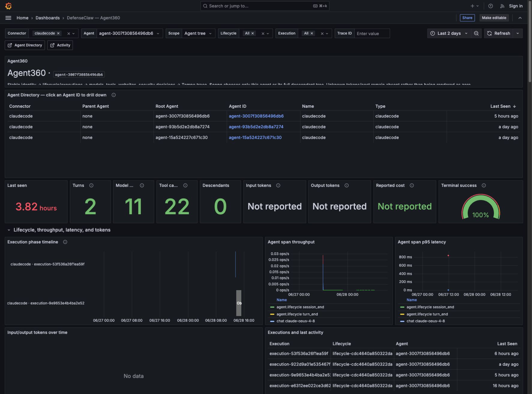The width and height of the screenshot is (532, 394).
Task: Click Sign in
Action: 515,6
